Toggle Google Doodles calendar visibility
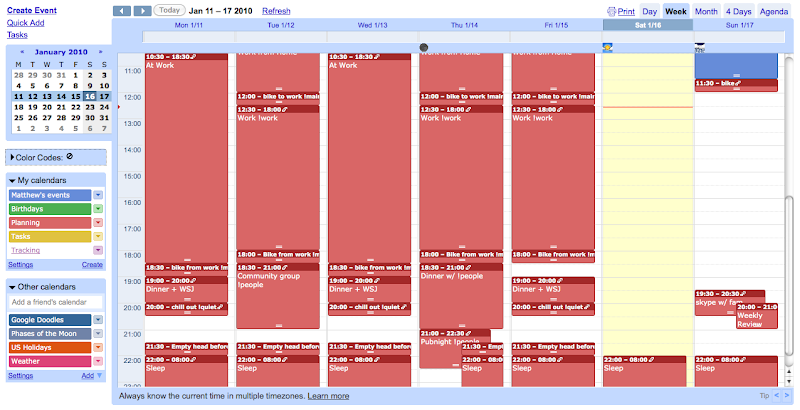The height and width of the screenshot is (410, 800). point(50,320)
